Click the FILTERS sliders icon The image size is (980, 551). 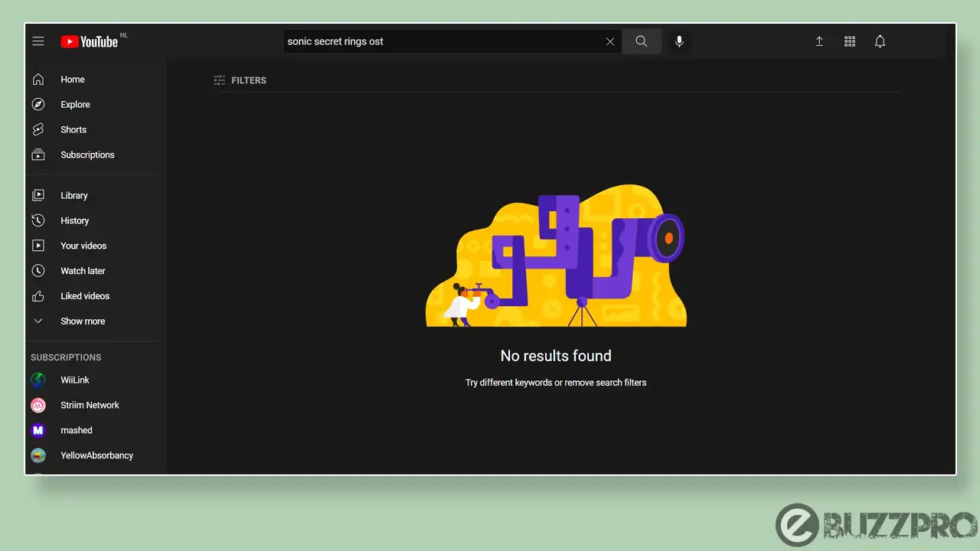[x=219, y=80]
